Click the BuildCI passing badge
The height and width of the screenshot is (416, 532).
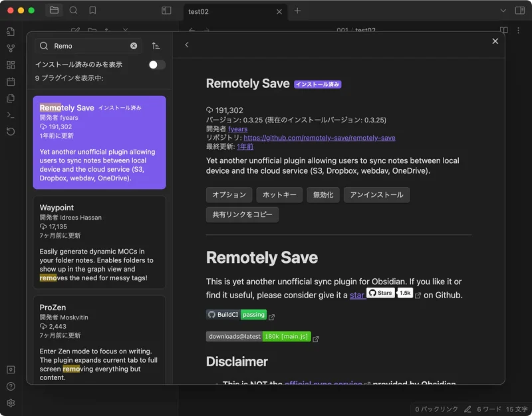click(x=236, y=315)
